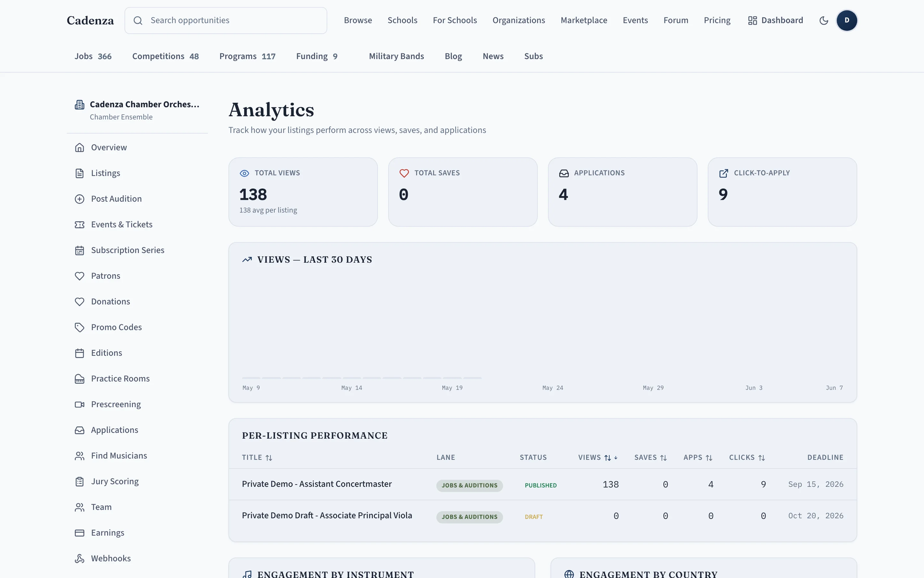Click the Post Audition plus icon
Image resolution: width=924 pixels, height=578 pixels.
80,199
